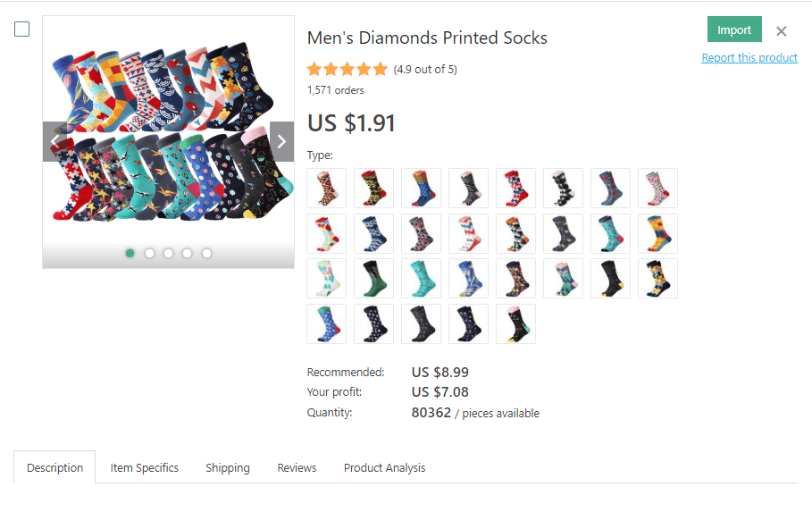This screenshot has height=512, width=812.
Task: Switch to the Item Specifics tab
Action: (x=145, y=467)
